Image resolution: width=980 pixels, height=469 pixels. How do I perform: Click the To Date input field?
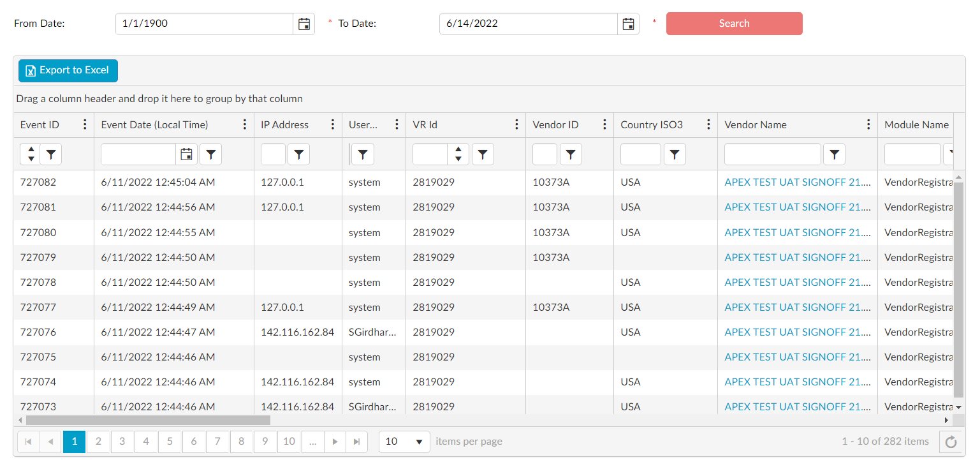click(529, 24)
